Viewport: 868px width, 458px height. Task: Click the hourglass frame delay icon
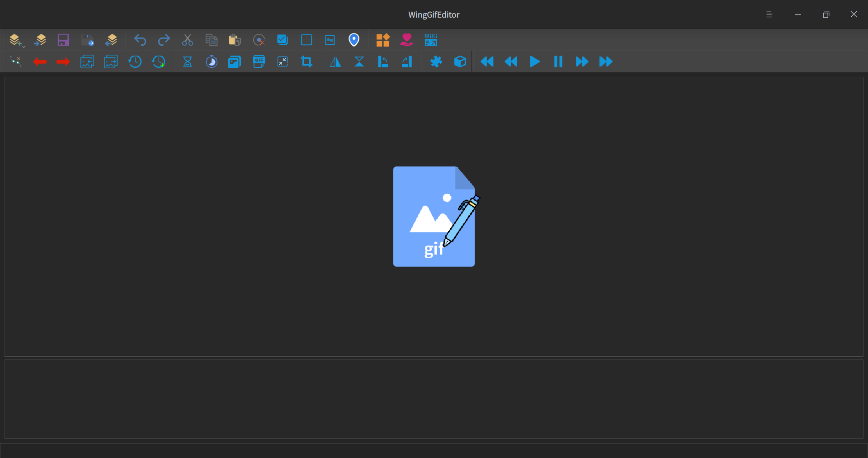coord(188,61)
